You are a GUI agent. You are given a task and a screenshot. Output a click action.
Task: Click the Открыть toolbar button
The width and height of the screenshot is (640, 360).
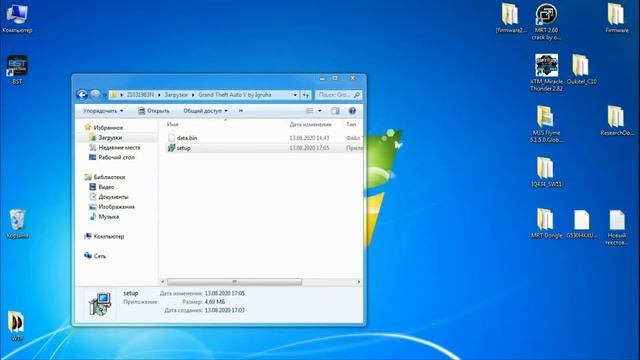click(153, 111)
